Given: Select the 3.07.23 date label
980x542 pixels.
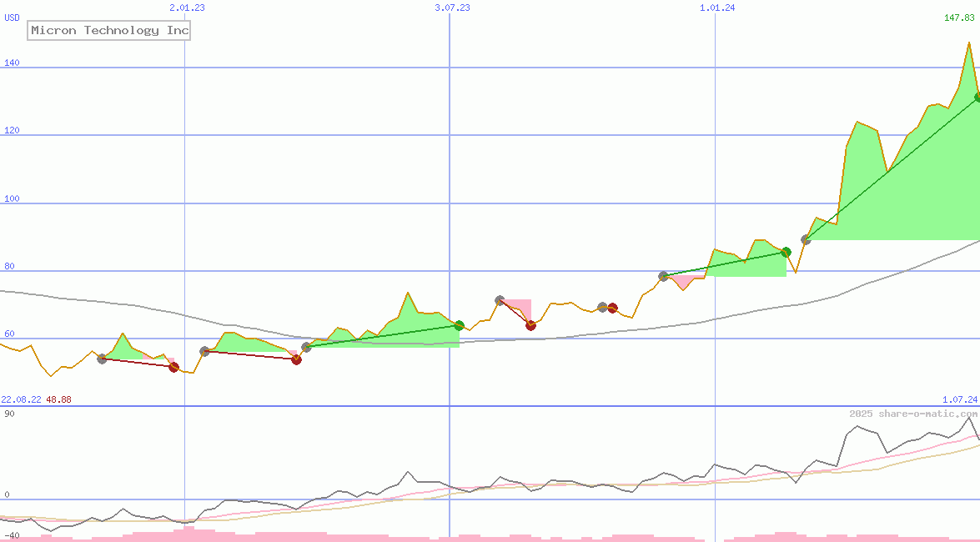Looking at the screenshot, I should click(452, 8).
